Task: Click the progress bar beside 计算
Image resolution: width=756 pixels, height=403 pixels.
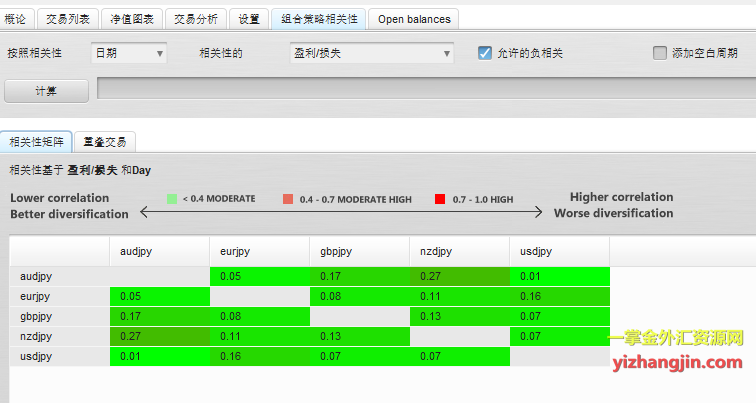Action: coord(422,91)
